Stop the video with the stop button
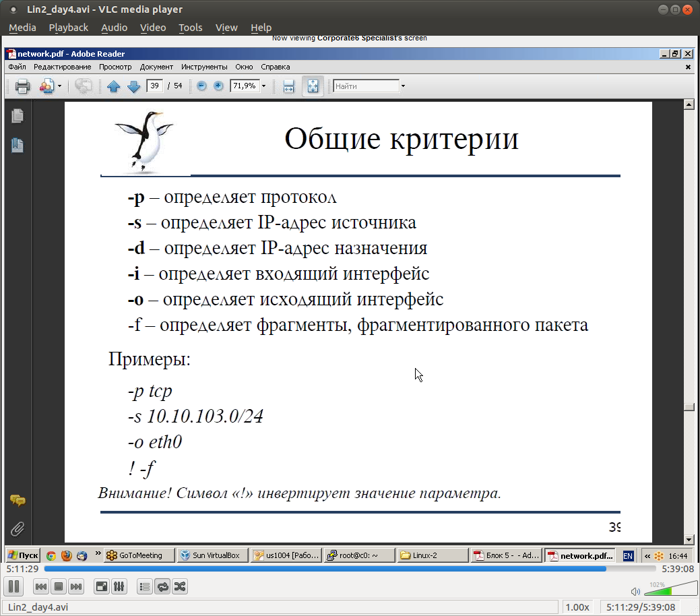700x616 pixels. (x=59, y=587)
